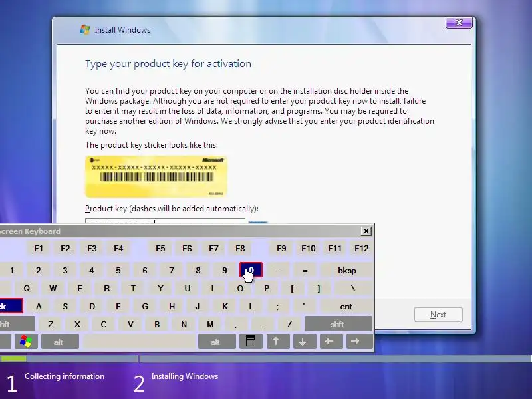Click the F5 function key

tap(160, 249)
